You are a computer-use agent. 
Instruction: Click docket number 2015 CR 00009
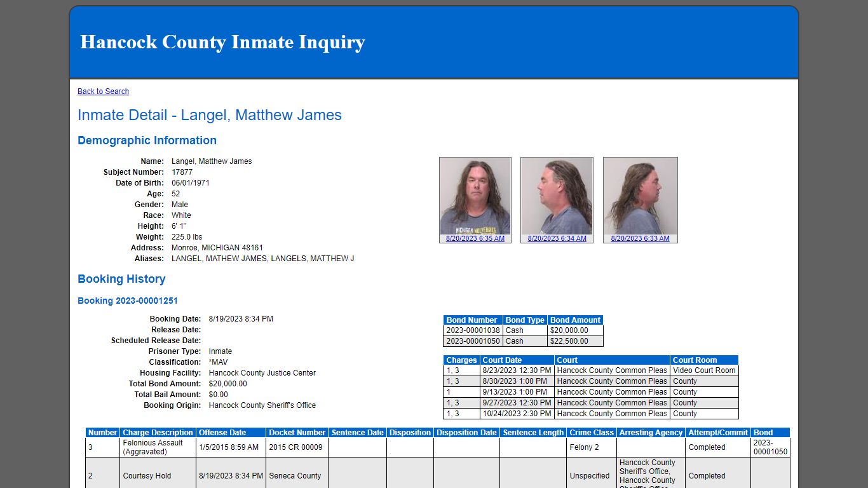click(x=295, y=447)
